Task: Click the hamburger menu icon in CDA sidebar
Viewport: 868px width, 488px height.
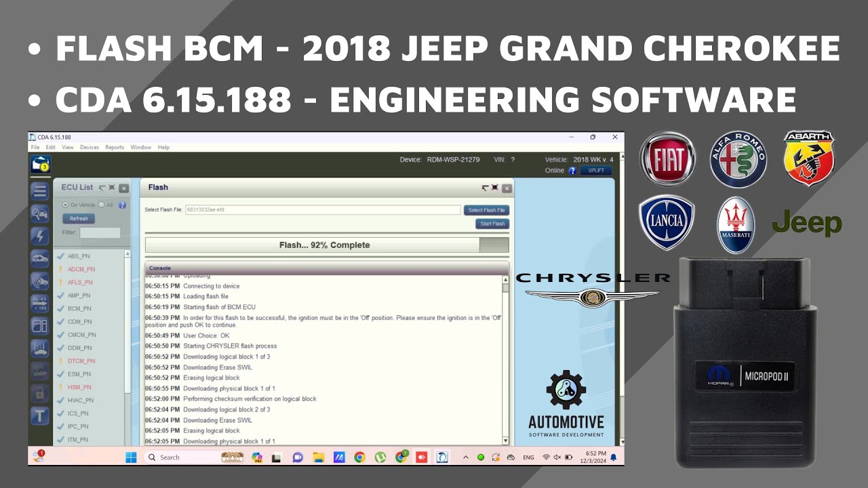Action: point(40,191)
